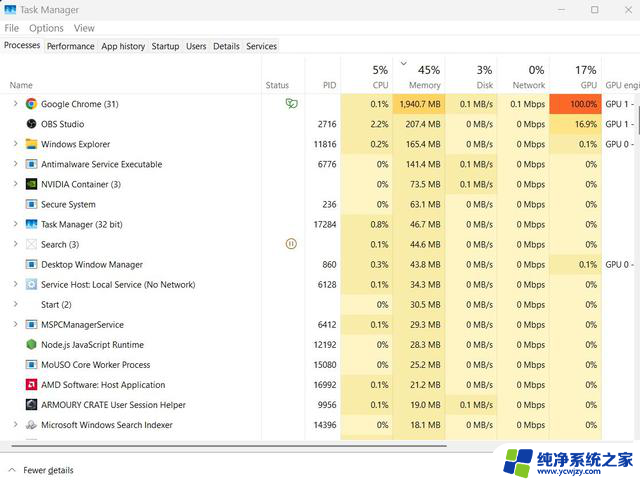Screen dimensions: 640x483
Task: Open the File menu
Action: click(x=11, y=28)
